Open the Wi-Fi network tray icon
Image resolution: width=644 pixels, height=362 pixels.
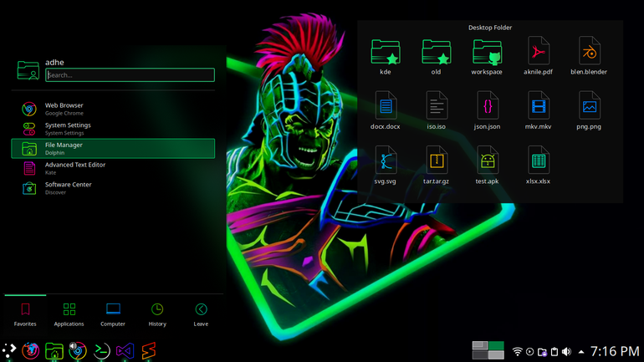[x=518, y=352]
